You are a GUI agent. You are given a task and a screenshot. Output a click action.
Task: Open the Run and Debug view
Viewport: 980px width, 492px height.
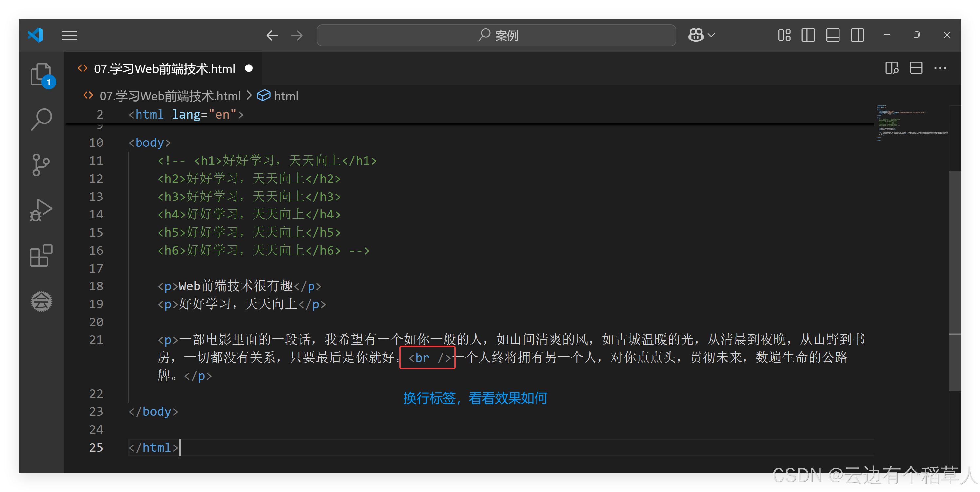41,210
